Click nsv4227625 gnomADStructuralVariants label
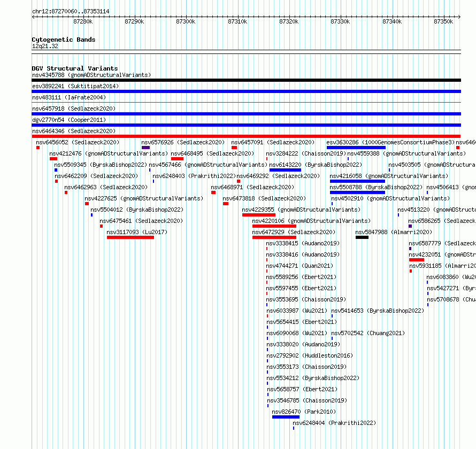 click(144, 198)
